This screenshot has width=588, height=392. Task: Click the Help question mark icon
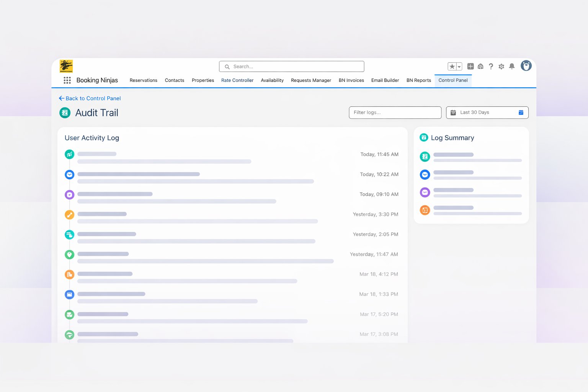point(491,66)
